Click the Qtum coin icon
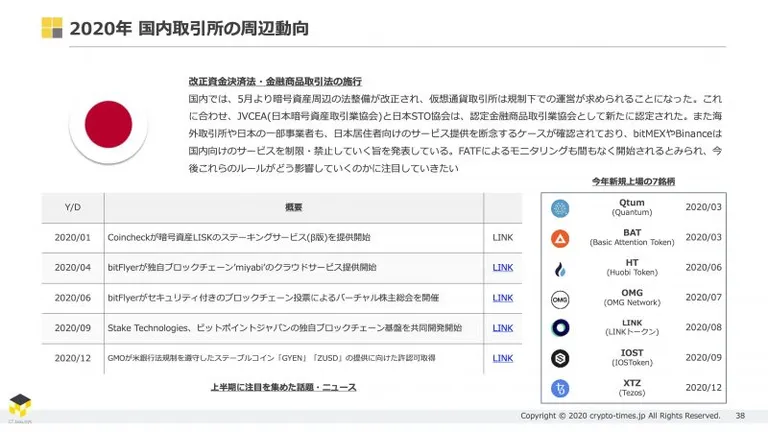Screen dimensions: 768x432 560,208
